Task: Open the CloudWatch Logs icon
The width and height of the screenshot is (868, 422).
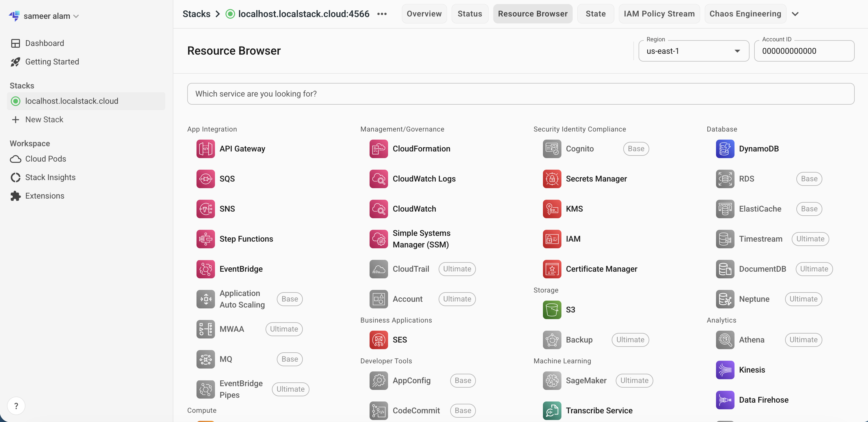Action: pyautogui.click(x=379, y=179)
